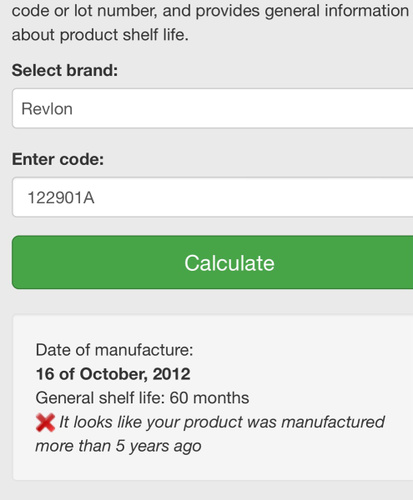
Task: Click the "more than 5 years ago" text
Action: click(118, 446)
